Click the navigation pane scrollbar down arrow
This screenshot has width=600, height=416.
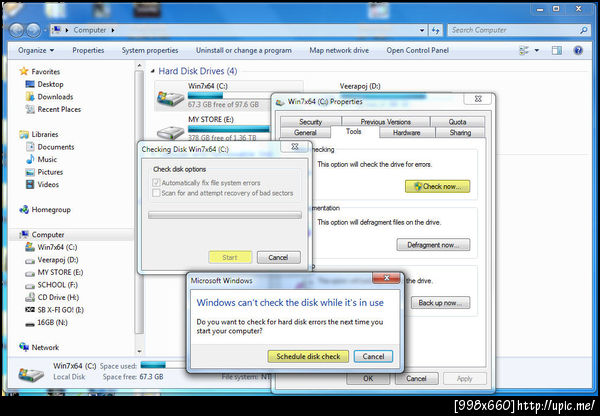tap(139, 351)
